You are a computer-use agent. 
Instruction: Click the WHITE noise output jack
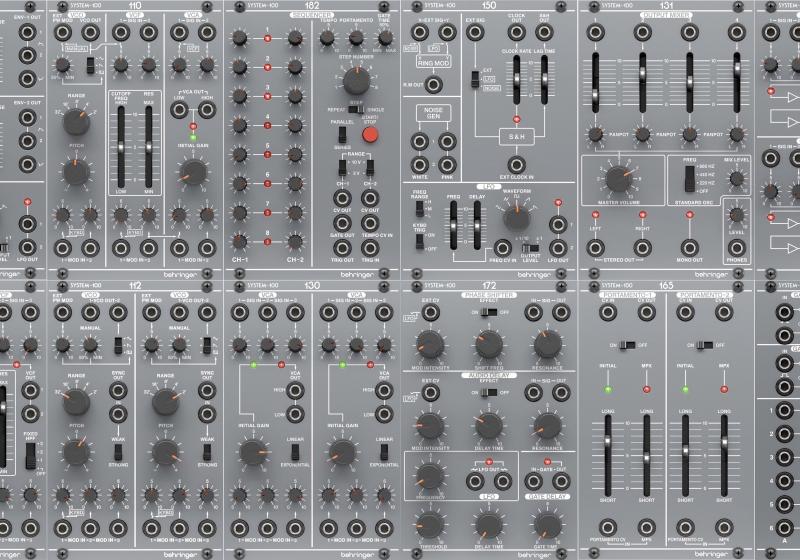pyautogui.click(x=419, y=165)
